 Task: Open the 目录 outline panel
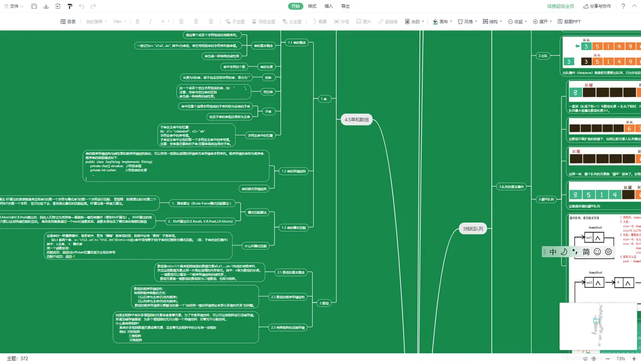pos(68,22)
